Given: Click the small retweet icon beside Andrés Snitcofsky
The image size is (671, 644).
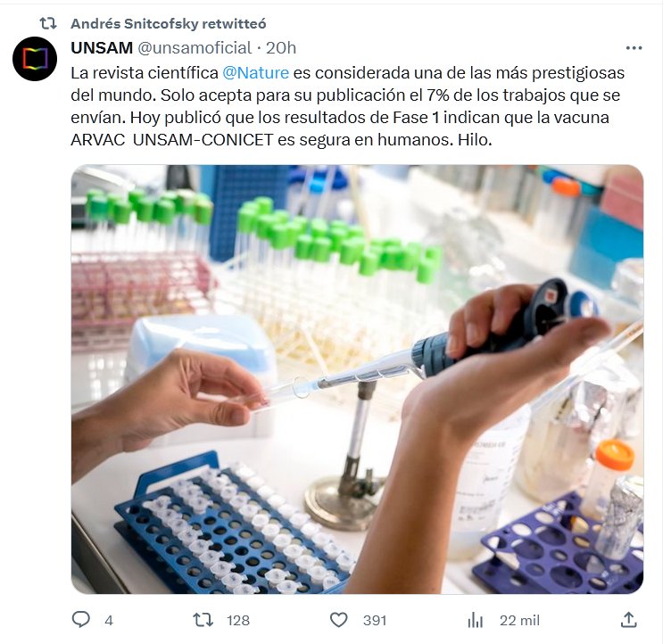Looking at the screenshot, I should [48, 23].
